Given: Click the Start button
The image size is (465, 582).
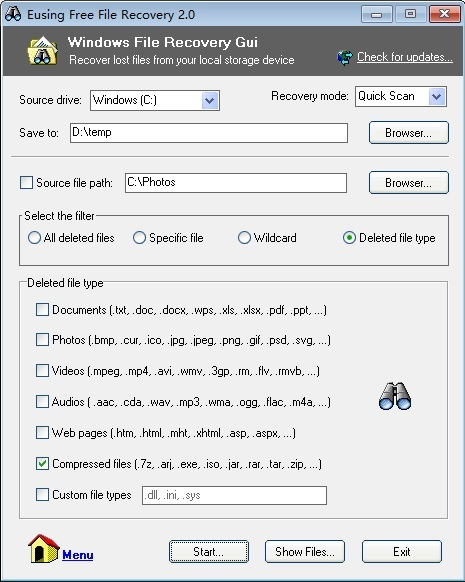Looking at the screenshot, I should click(209, 552).
